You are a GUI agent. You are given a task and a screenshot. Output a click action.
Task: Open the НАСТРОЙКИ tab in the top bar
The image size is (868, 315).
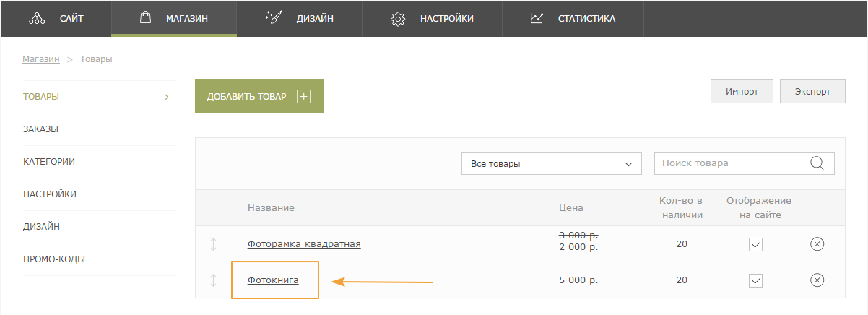pyautogui.click(x=432, y=19)
